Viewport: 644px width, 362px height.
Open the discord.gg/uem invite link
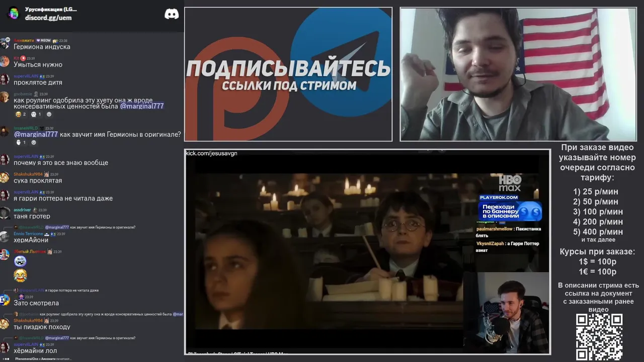48,18
